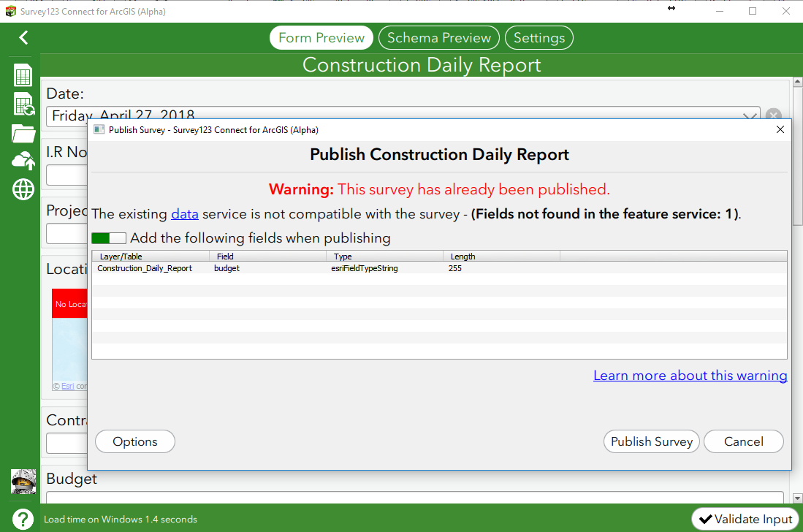This screenshot has width=803, height=532.
Task: Open the survey folder icon in sidebar
Action: (x=23, y=134)
